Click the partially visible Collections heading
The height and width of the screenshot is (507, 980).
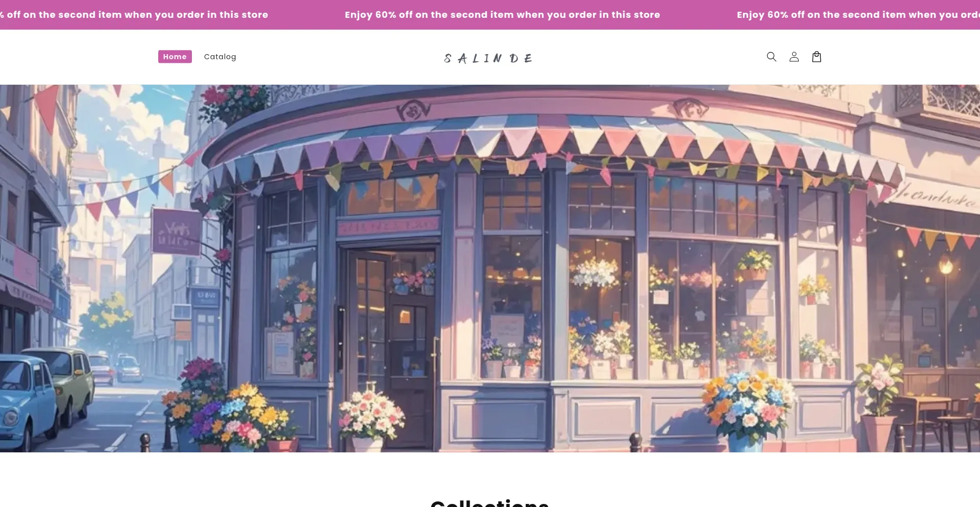[x=489, y=503]
